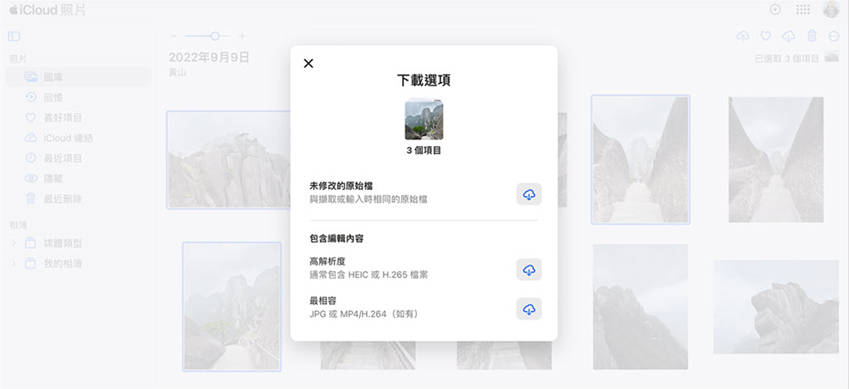
Task: Select unselected gorge photo at far right
Action: coord(776,160)
